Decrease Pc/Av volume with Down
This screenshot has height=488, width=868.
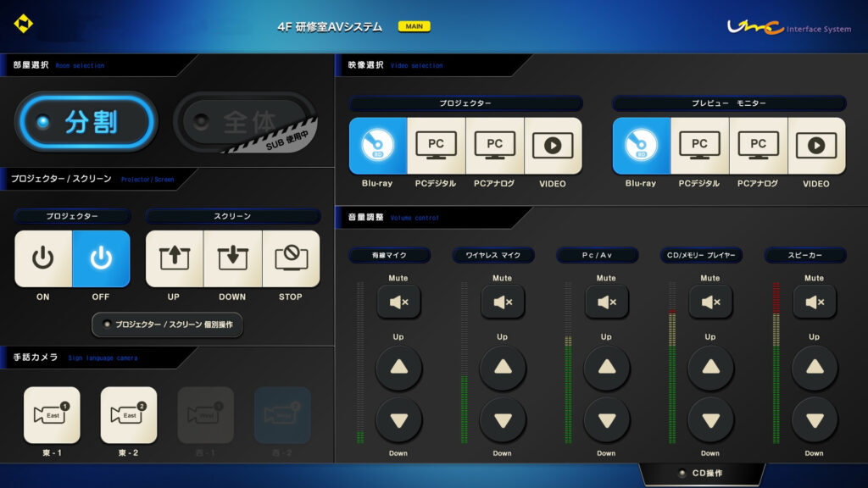(x=606, y=419)
